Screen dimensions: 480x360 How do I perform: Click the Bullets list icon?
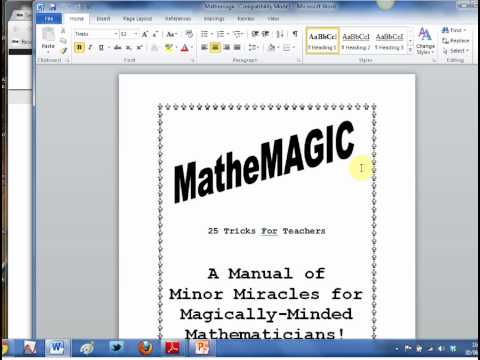(204, 34)
